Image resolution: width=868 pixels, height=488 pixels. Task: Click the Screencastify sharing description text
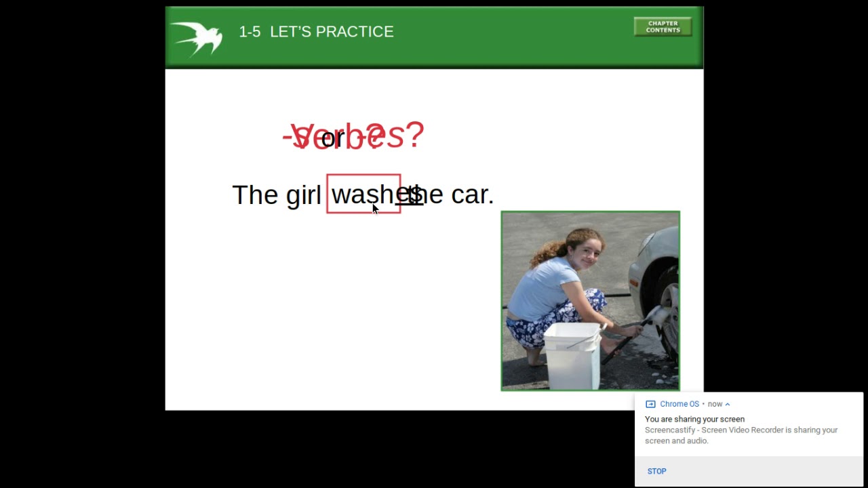pos(741,435)
